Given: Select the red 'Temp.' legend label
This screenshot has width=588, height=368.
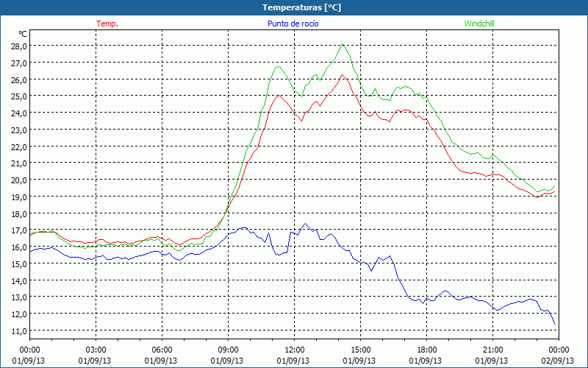Looking at the screenshot, I should pos(107,24).
